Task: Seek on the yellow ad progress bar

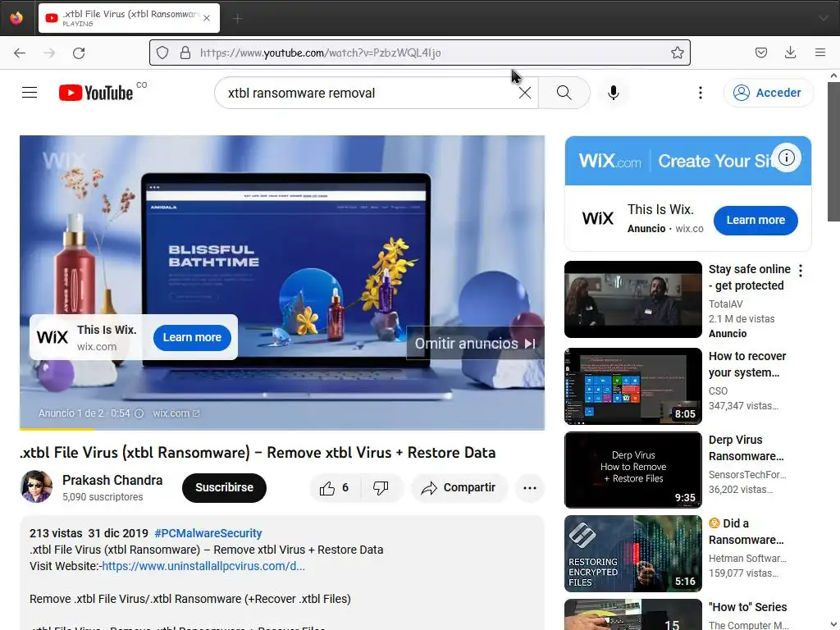Action: (x=282, y=429)
